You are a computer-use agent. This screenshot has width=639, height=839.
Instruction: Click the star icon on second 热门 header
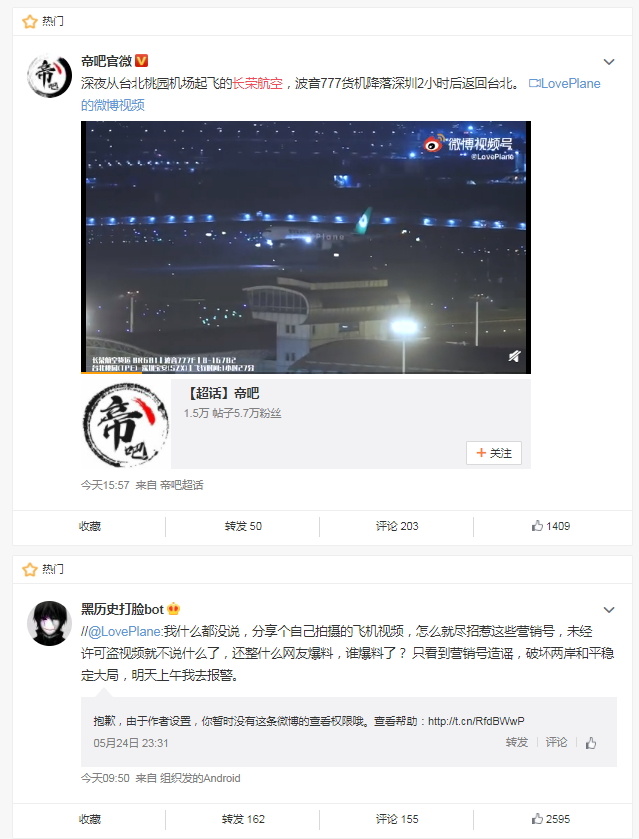[29, 569]
